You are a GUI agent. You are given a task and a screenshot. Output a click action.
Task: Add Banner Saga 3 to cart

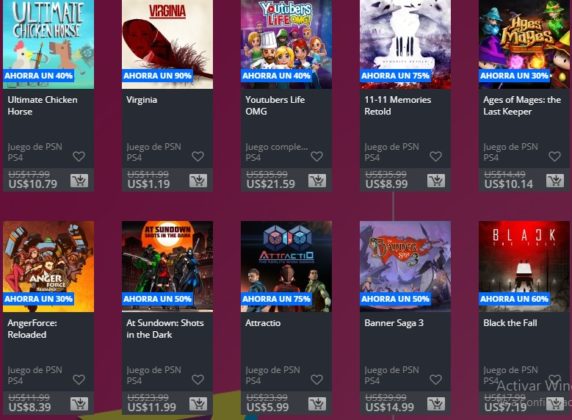pos(436,404)
